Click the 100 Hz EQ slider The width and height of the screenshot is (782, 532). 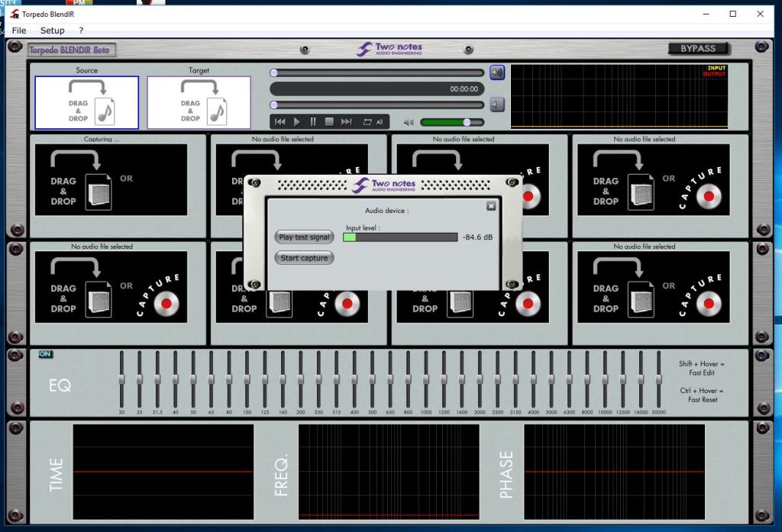(x=247, y=379)
